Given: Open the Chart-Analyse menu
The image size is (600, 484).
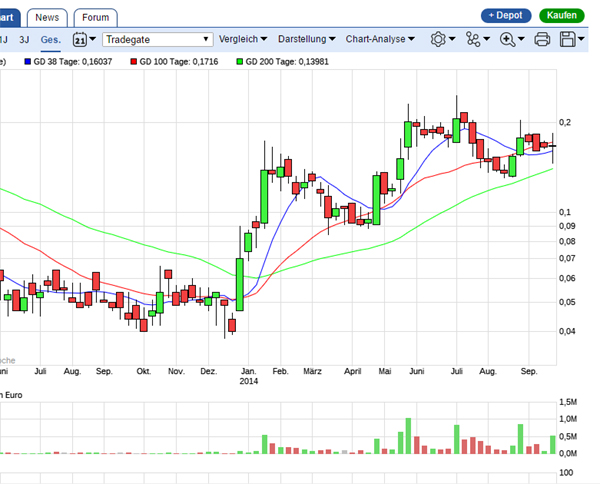Looking at the screenshot, I should coord(380,39).
